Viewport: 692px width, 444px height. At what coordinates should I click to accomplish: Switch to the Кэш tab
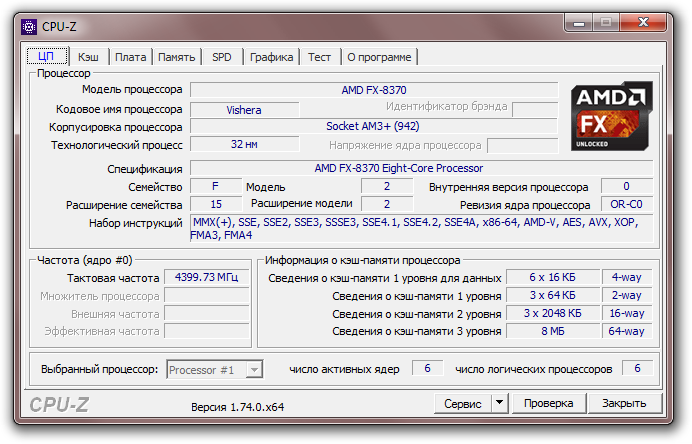click(88, 57)
